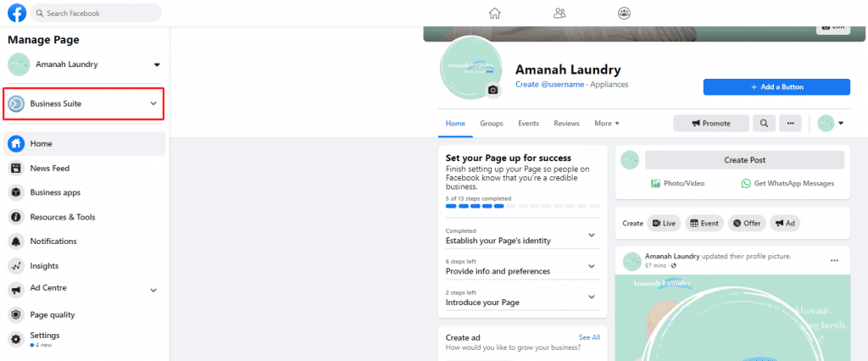
Task: Click the Amanah Laundry page heading text
Action: pyautogui.click(x=568, y=69)
